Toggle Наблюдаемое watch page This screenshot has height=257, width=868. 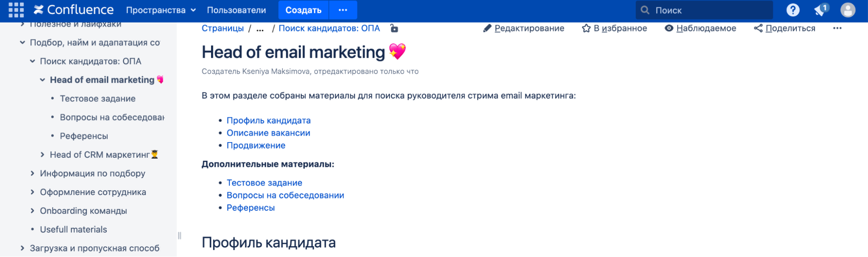pos(700,28)
